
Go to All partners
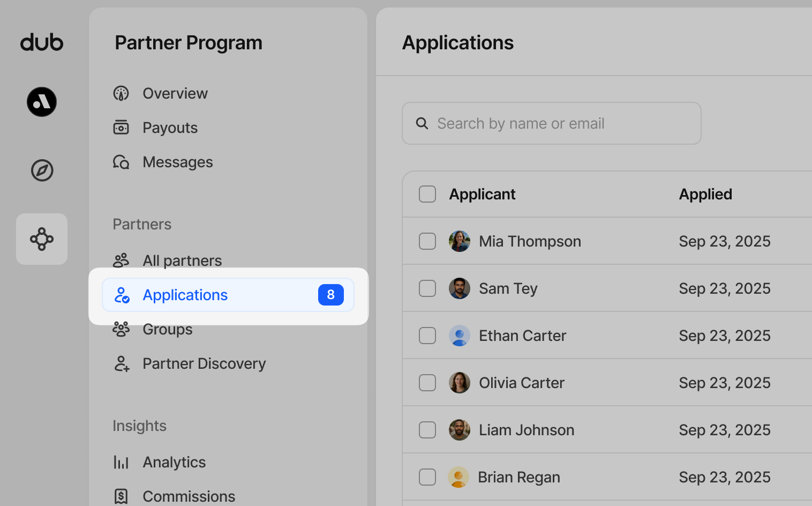point(182,261)
